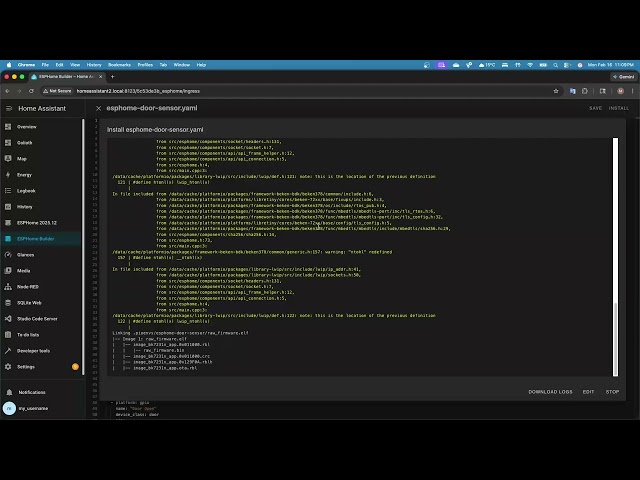Open the Energy dashboard icon
Image resolution: width=640 pixels, height=480 pixels.
pyautogui.click(x=8, y=175)
